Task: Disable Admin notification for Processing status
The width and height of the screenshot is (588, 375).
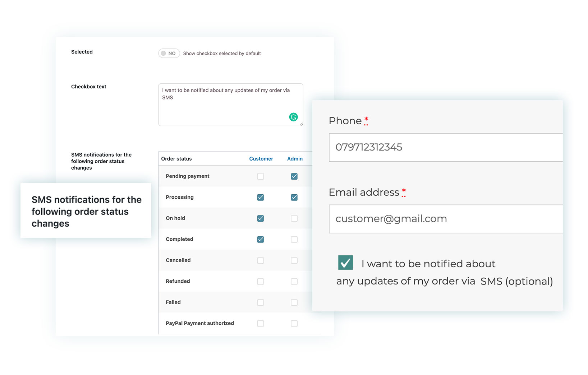Action: click(x=294, y=198)
